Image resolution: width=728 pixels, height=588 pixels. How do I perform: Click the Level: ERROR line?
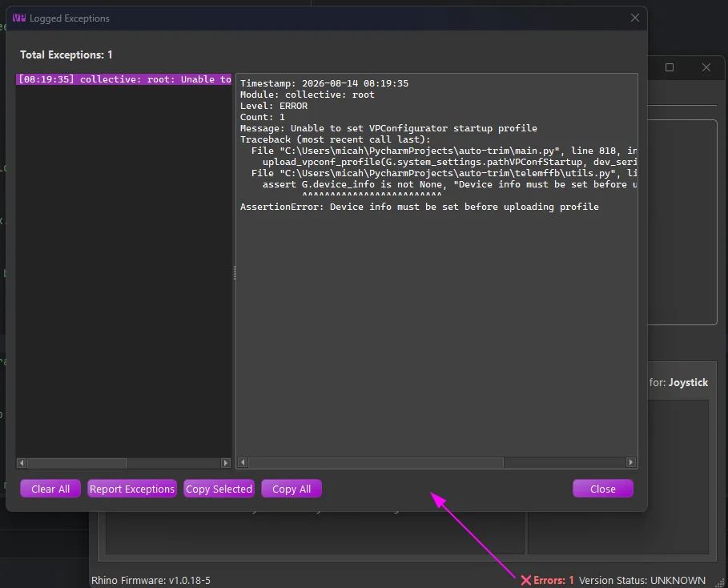tap(273, 106)
